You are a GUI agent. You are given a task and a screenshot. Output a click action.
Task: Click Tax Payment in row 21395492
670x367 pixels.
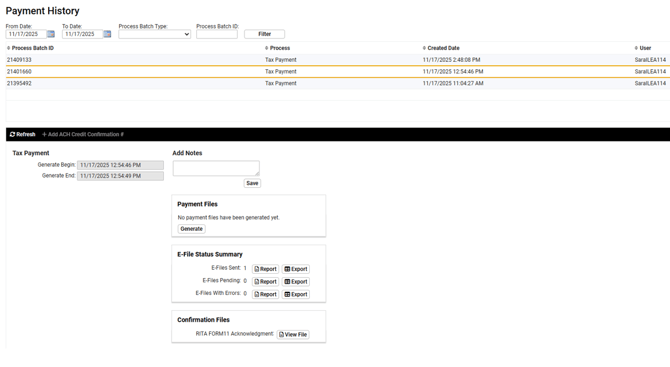(281, 83)
